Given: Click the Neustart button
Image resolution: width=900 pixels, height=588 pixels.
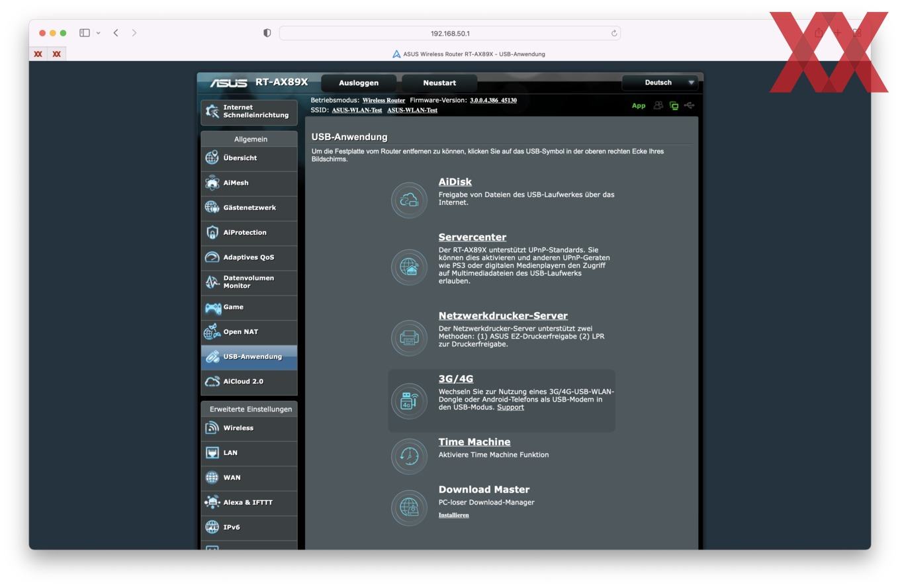Looking at the screenshot, I should (x=439, y=83).
